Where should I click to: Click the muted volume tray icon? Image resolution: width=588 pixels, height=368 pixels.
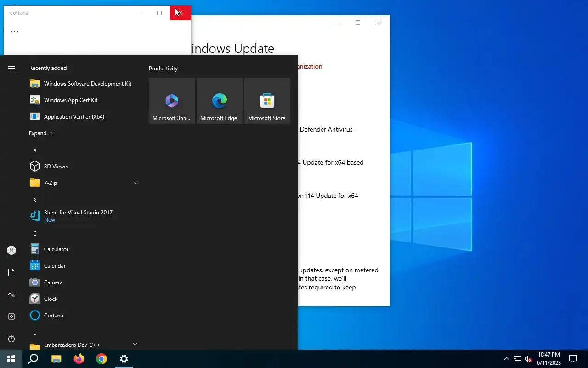529,359
